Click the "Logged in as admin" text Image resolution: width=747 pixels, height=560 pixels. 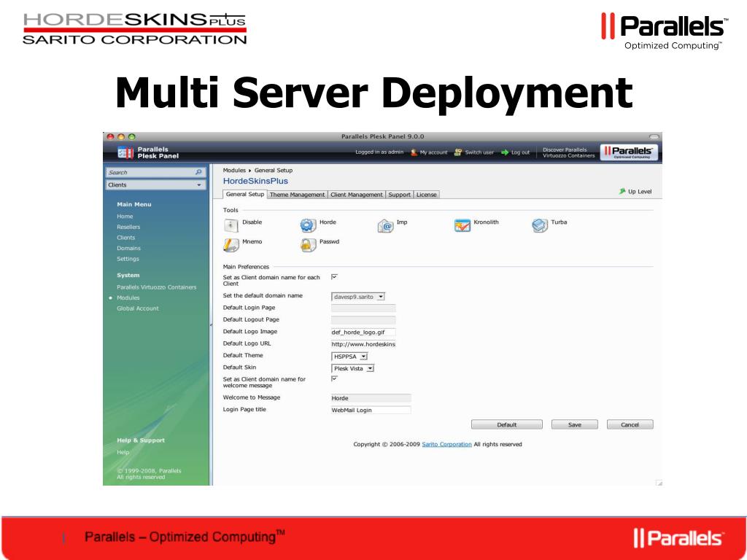click(379, 152)
